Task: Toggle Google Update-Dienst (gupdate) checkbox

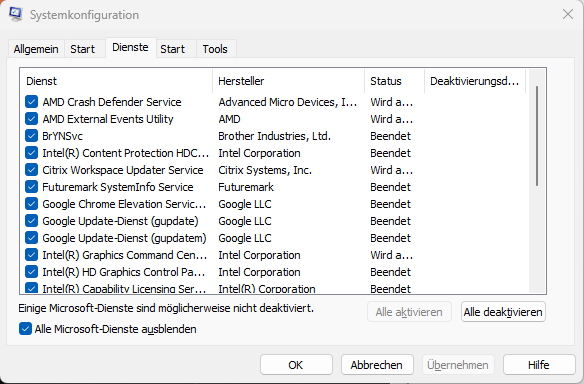Action: point(31,221)
